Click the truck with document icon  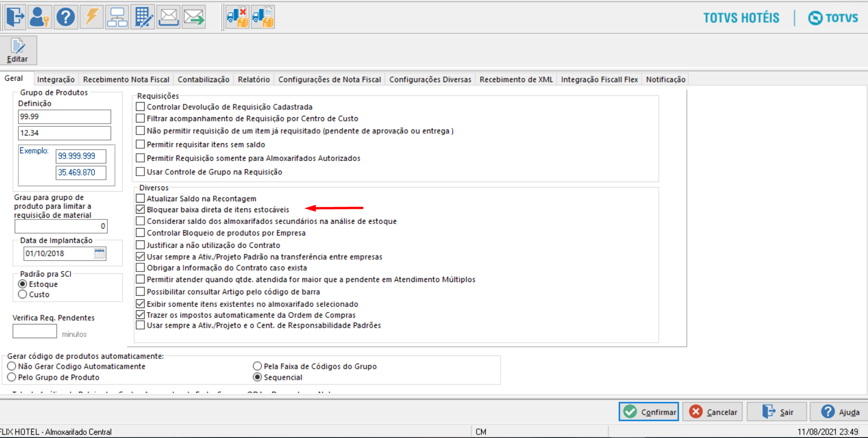click(x=263, y=17)
